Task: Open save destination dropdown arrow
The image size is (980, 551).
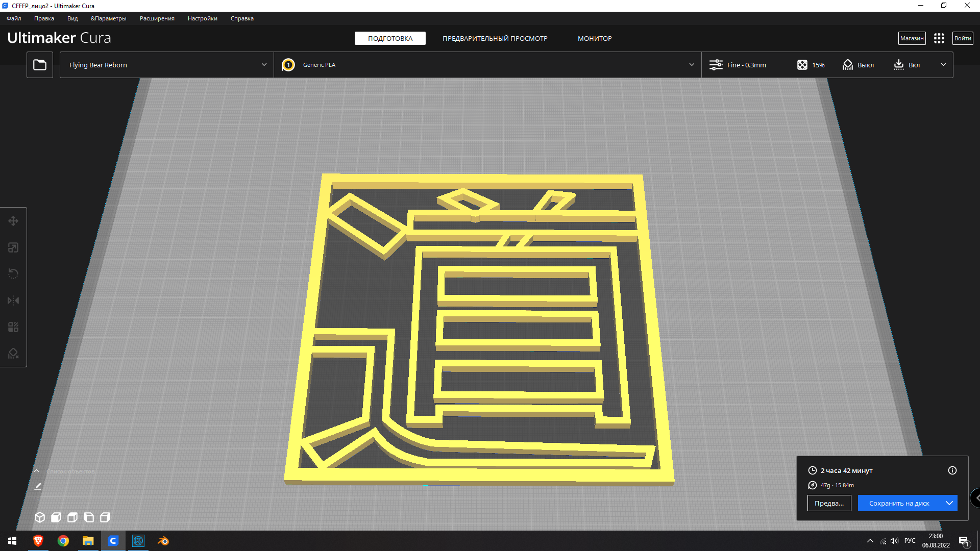Action: pyautogui.click(x=949, y=503)
